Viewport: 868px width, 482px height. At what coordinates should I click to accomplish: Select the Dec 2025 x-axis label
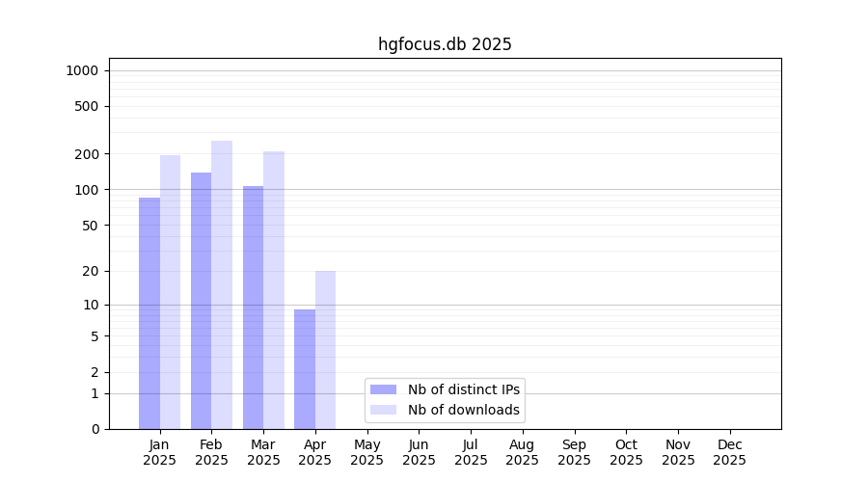coord(729,452)
